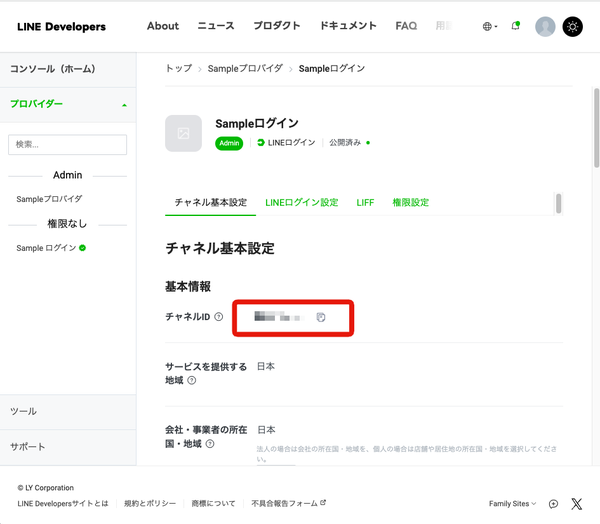Screen dimensions: 600x524
Task: Expand the Family Sites dropdown
Action: (512, 504)
